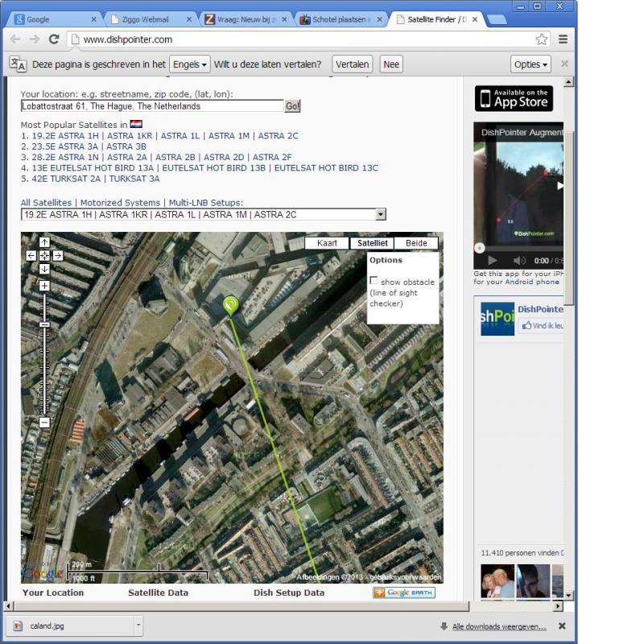This screenshot has width=644, height=644.
Task: Click the location address input field
Action: point(152,106)
